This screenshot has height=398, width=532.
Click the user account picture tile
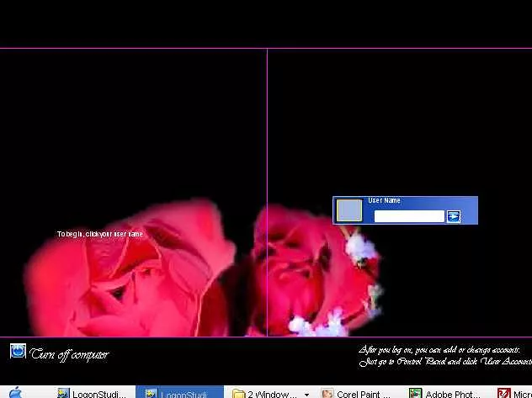(x=349, y=210)
